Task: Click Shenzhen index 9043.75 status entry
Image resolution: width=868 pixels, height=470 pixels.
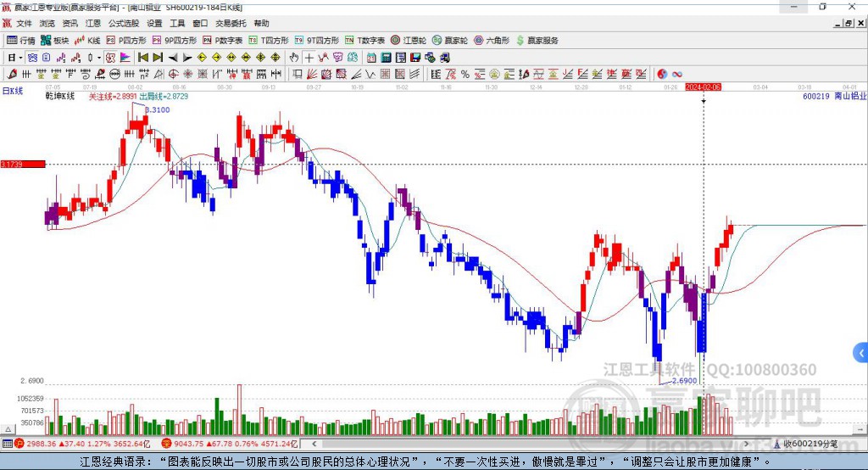Action: click(230, 444)
